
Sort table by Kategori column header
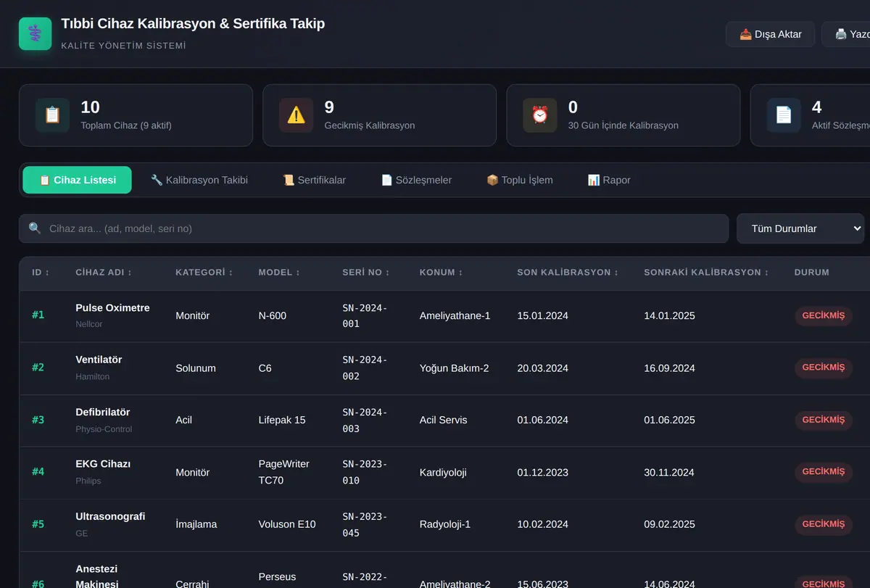(x=203, y=273)
